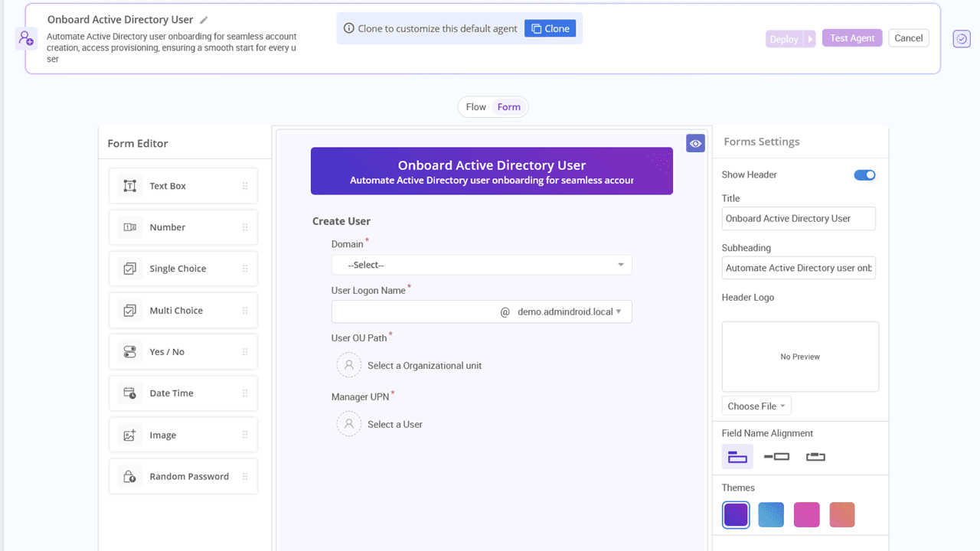
Task: Open the form preview eye icon
Action: pyautogui.click(x=695, y=143)
